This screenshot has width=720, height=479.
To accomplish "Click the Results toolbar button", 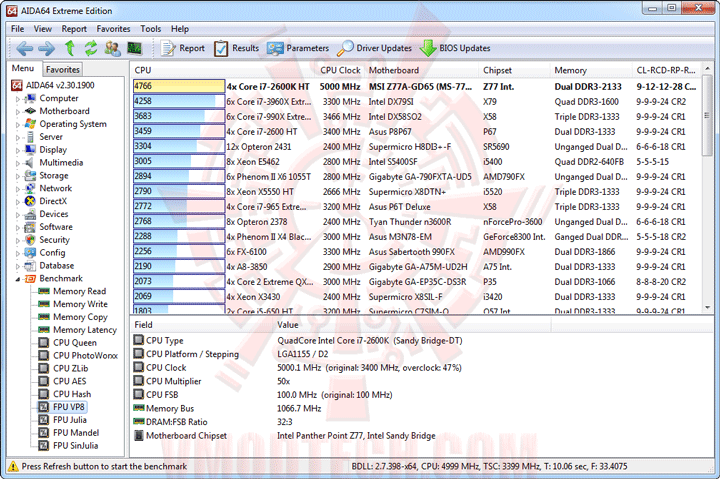I will (x=236, y=48).
